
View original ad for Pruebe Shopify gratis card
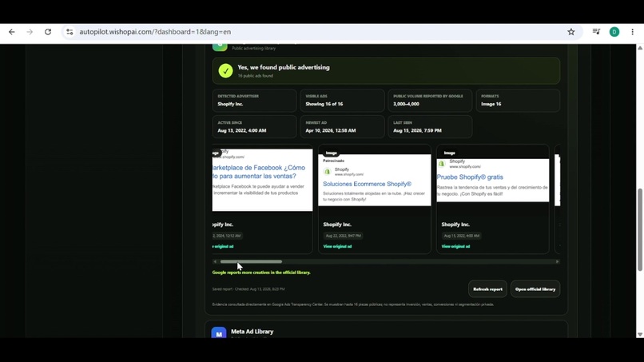pyautogui.click(x=455, y=247)
